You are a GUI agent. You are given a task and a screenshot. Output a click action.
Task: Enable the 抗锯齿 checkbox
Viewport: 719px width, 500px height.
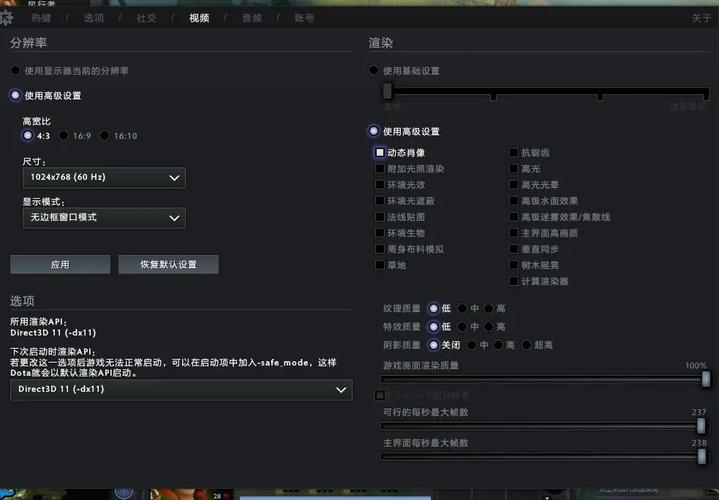point(514,152)
